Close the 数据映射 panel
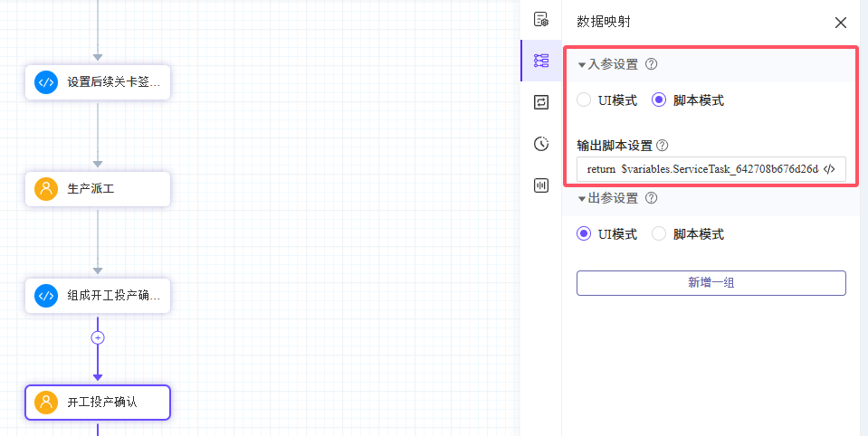This screenshot has width=868, height=436. pyautogui.click(x=840, y=23)
